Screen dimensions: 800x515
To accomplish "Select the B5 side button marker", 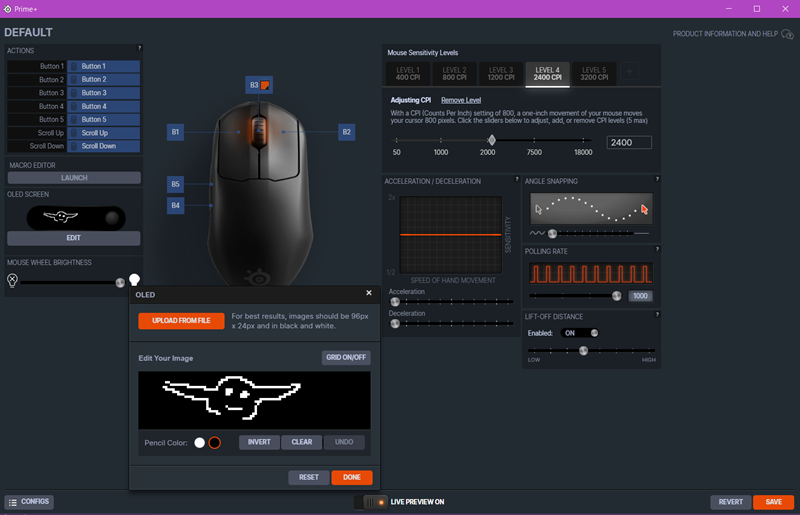I will pos(176,184).
